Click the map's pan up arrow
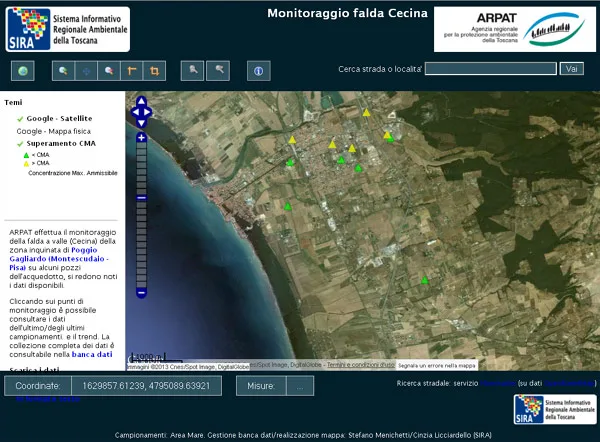600x442 pixels. pos(141,101)
